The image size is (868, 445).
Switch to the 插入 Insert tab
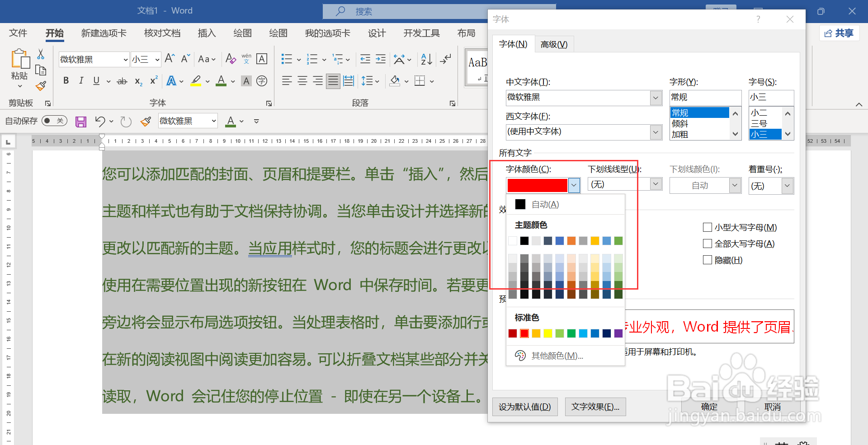point(207,33)
